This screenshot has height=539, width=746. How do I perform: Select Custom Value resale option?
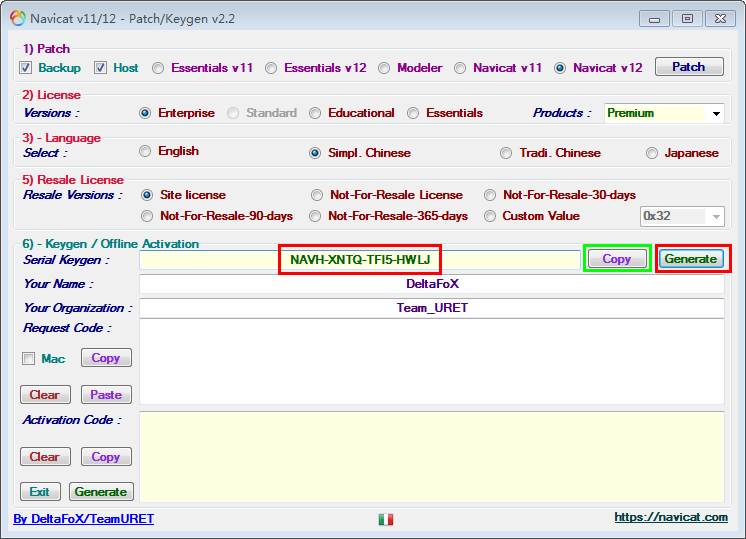point(490,216)
